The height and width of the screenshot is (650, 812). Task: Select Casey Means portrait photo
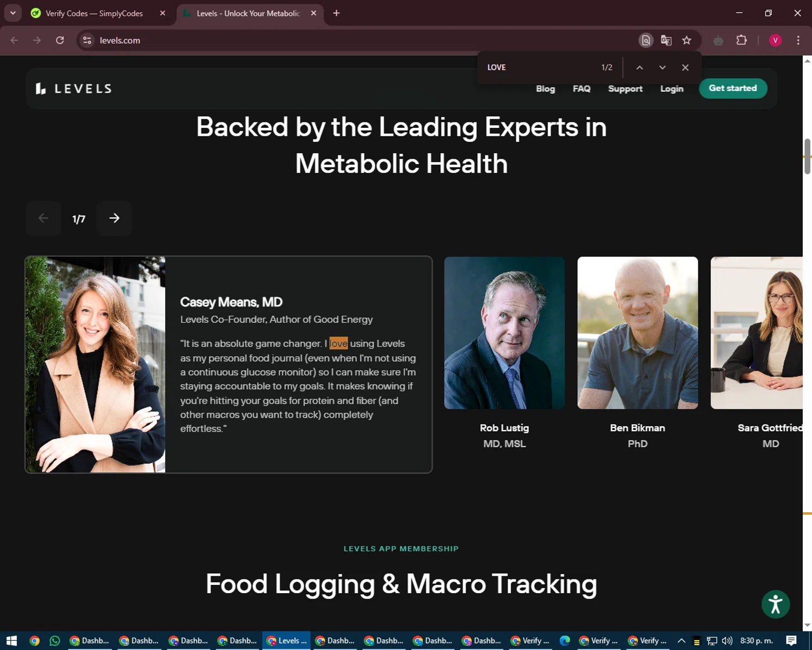[x=95, y=365]
